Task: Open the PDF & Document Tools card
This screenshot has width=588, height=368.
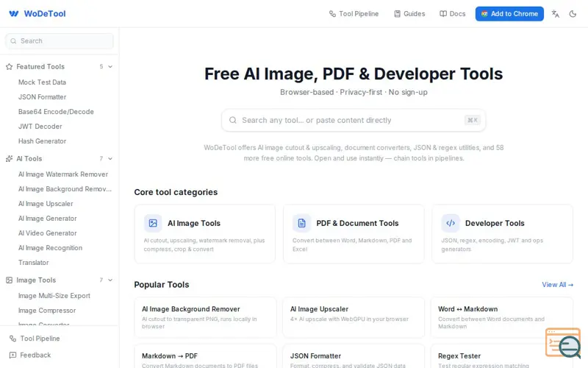Action: [354, 234]
